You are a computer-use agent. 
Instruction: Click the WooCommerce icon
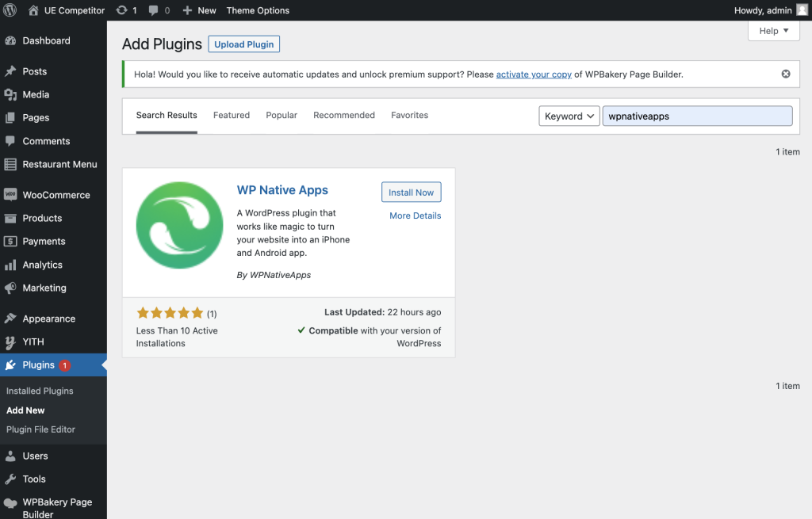pyautogui.click(x=10, y=195)
